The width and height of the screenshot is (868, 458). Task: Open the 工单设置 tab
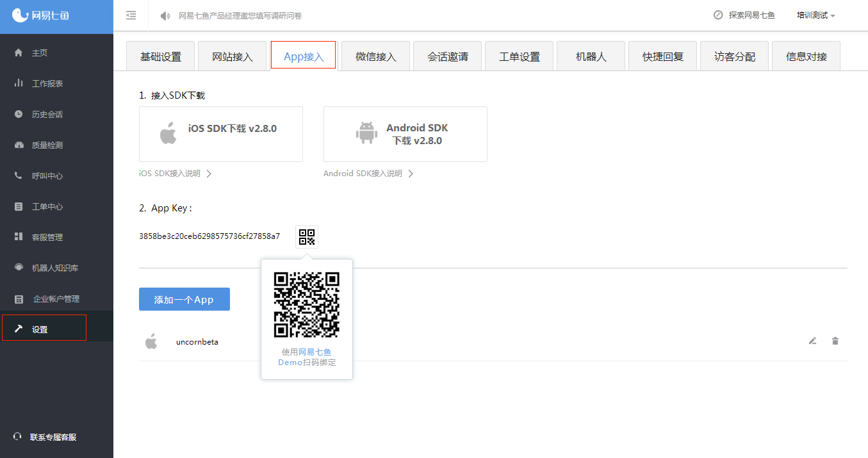point(520,56)
